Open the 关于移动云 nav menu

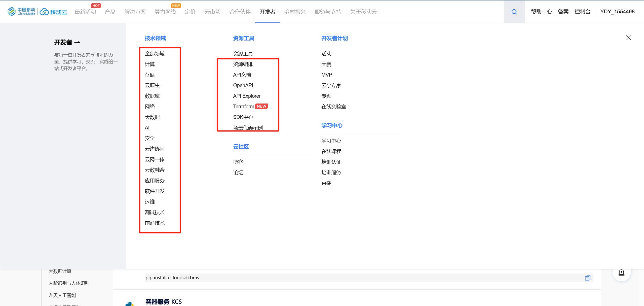pos(363,12)
